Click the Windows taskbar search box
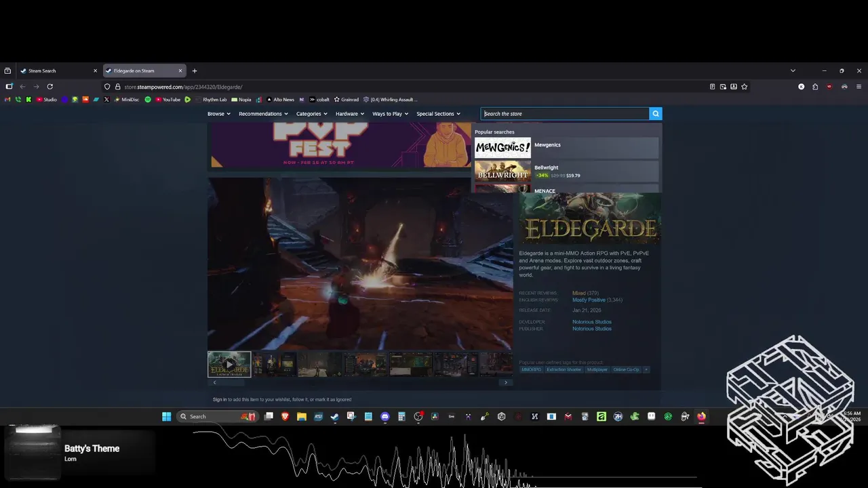Image resolution: width=868 pixels, height=488 pixels. (217, 416)
